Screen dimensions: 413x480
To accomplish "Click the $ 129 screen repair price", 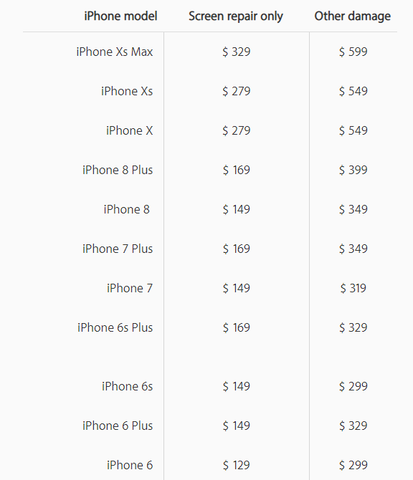I will 236,465.
